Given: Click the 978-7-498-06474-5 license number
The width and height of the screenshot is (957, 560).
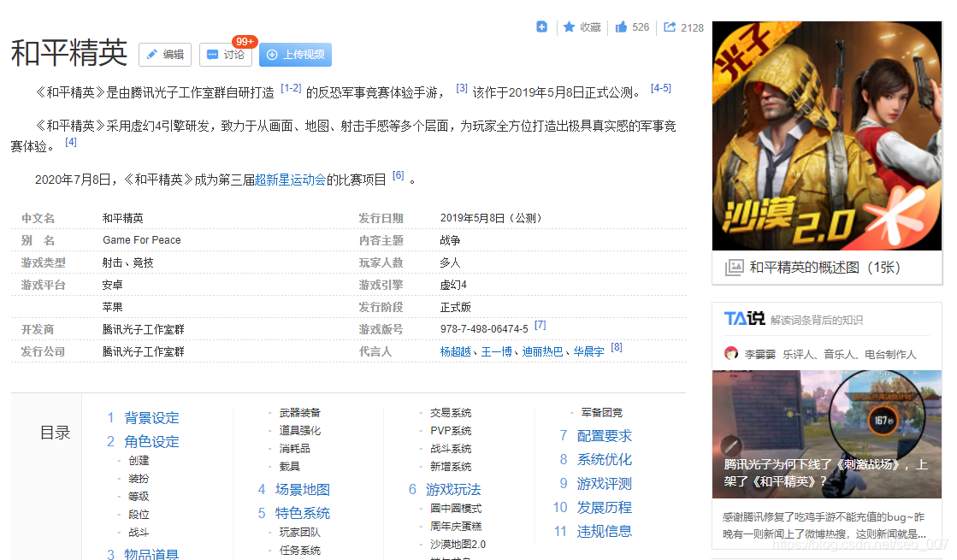Looking at the screenshot, I should pos(484,329).
